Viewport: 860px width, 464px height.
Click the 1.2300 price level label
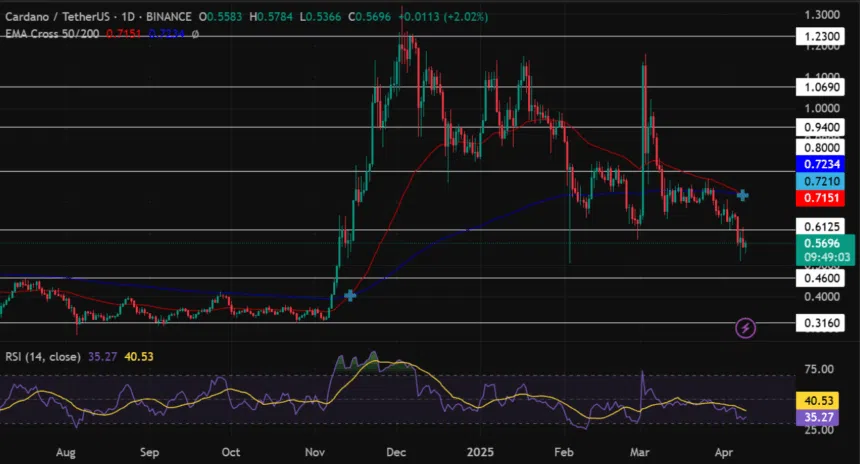click(821, 36)
